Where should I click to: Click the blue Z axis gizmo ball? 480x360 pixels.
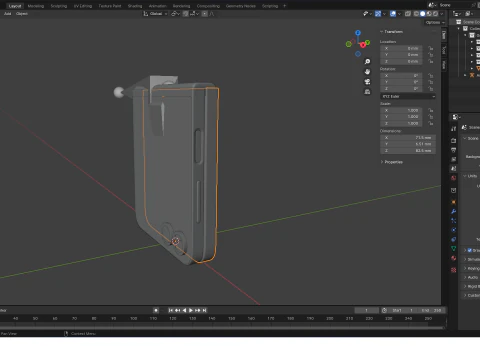click(x=358, y=33)
